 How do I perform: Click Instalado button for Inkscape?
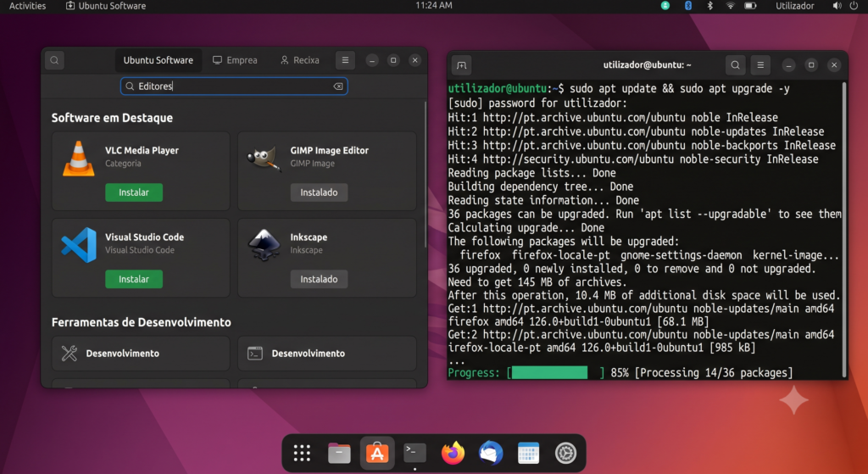(x=319, y=279)
